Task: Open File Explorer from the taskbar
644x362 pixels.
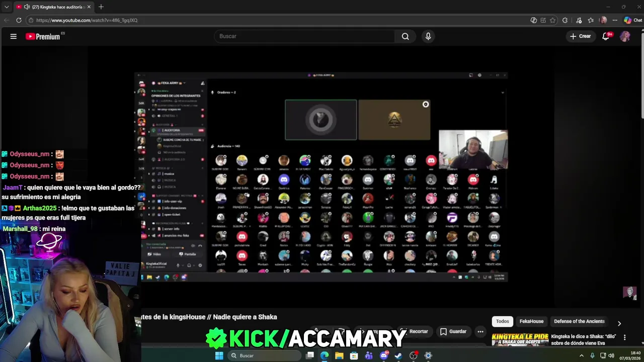Action: 340,355
